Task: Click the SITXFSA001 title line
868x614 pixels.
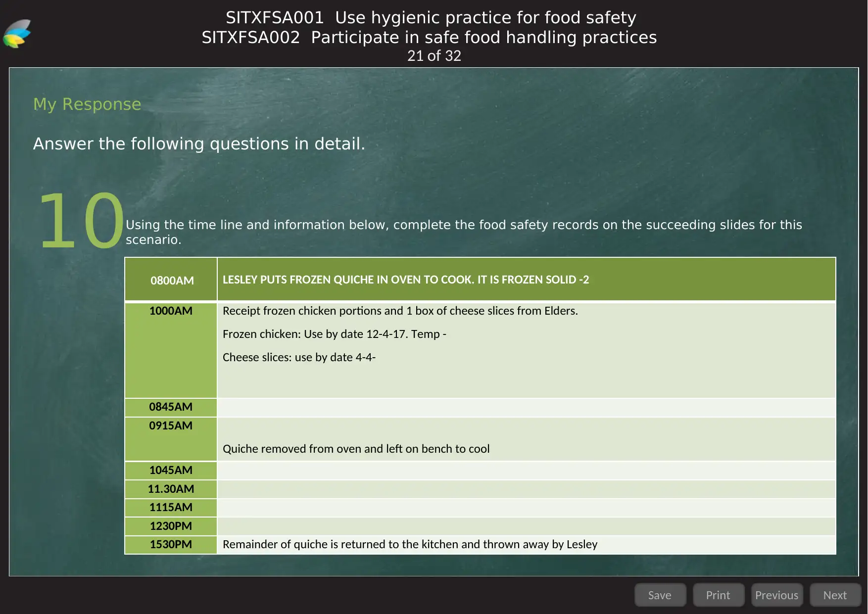Action: [x=431, y=18]
